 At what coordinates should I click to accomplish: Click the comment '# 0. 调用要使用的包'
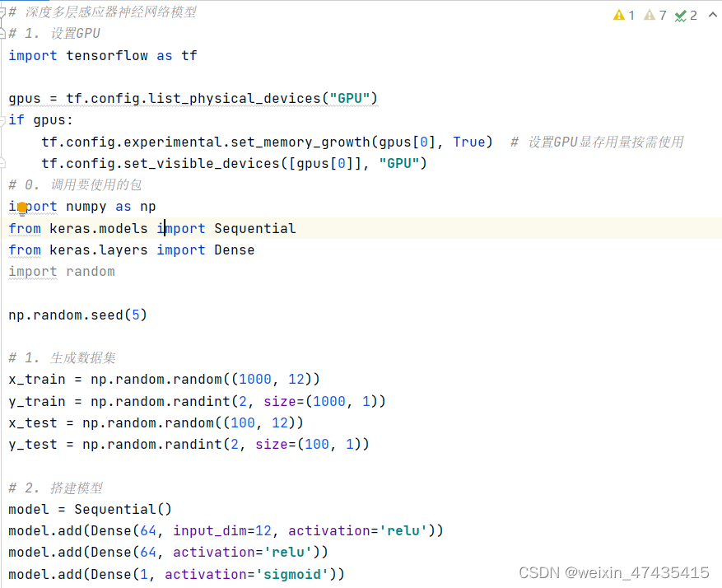(x=75, y=184)
